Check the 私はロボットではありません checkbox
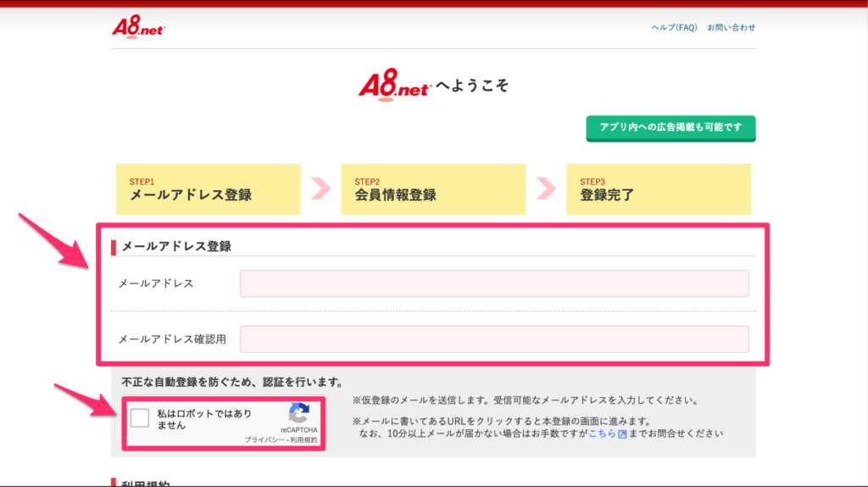This screenshot has height=487, width=868. [x=141, y=418]
